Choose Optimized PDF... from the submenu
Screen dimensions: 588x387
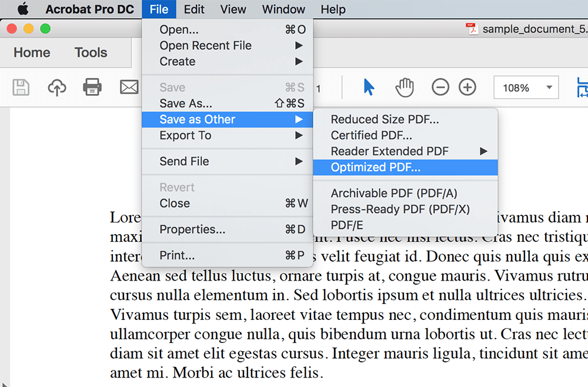click(x=405, y=167)
